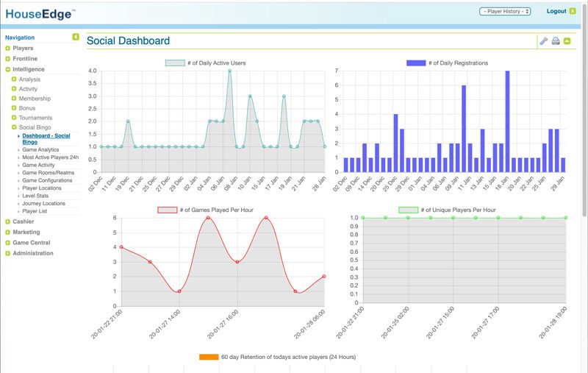588x373 pixels.
Task: Collapse the Intelligence navigation section
Action: pyautogui.click(x=7, y=69)
